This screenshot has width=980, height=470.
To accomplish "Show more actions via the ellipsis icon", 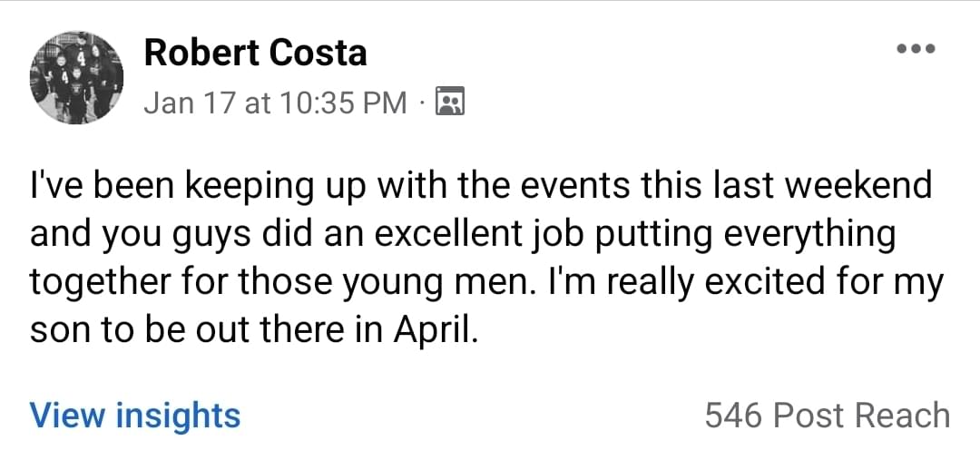I will coord(916,49).
